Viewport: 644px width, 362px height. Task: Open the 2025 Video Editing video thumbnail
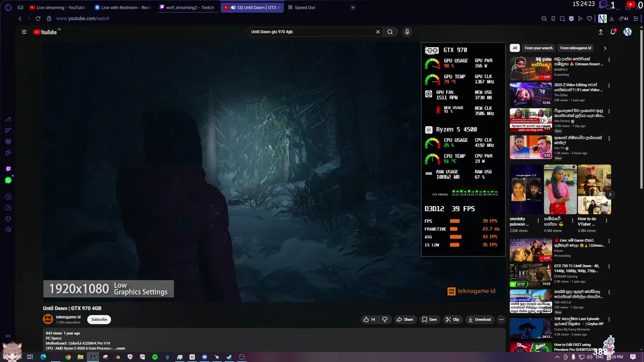531,94
